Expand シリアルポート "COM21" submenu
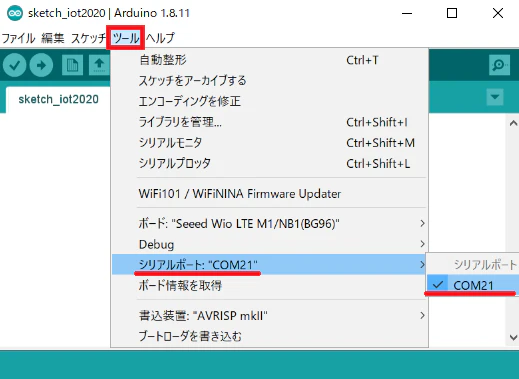 tap(269, 265)
